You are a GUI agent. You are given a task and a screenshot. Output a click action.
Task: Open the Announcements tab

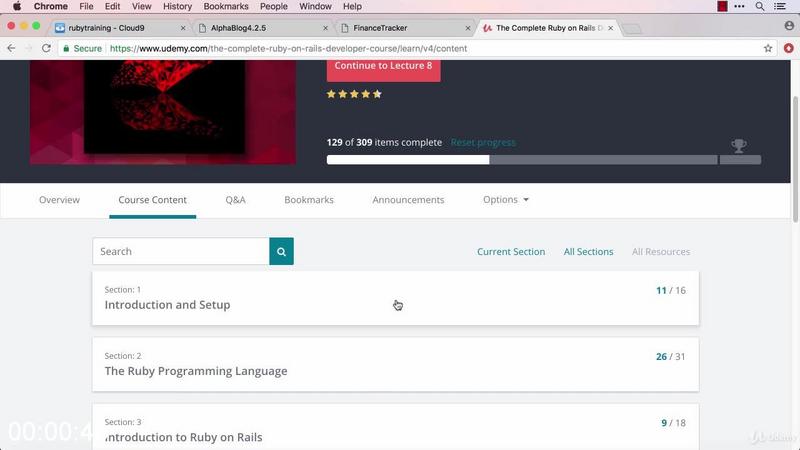[408, 199]
